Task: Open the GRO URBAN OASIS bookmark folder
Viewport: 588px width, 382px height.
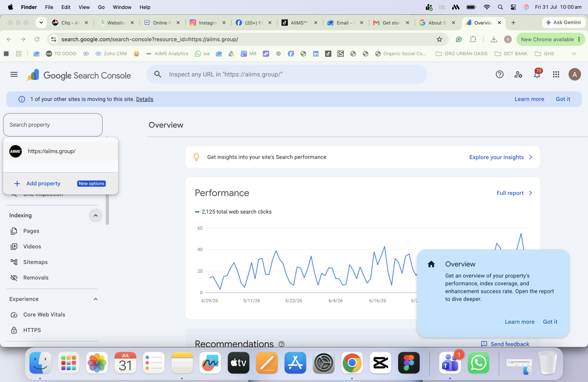Action: 461,54
